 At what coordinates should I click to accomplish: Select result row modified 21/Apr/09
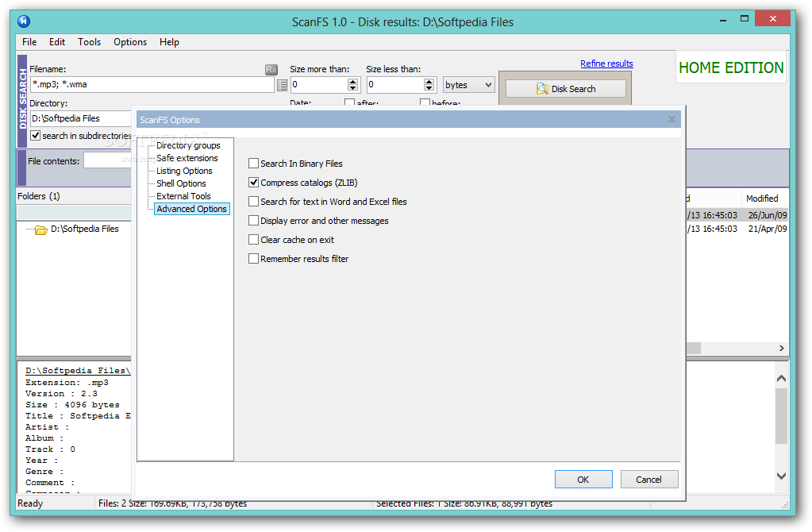(x=737, y=229)
